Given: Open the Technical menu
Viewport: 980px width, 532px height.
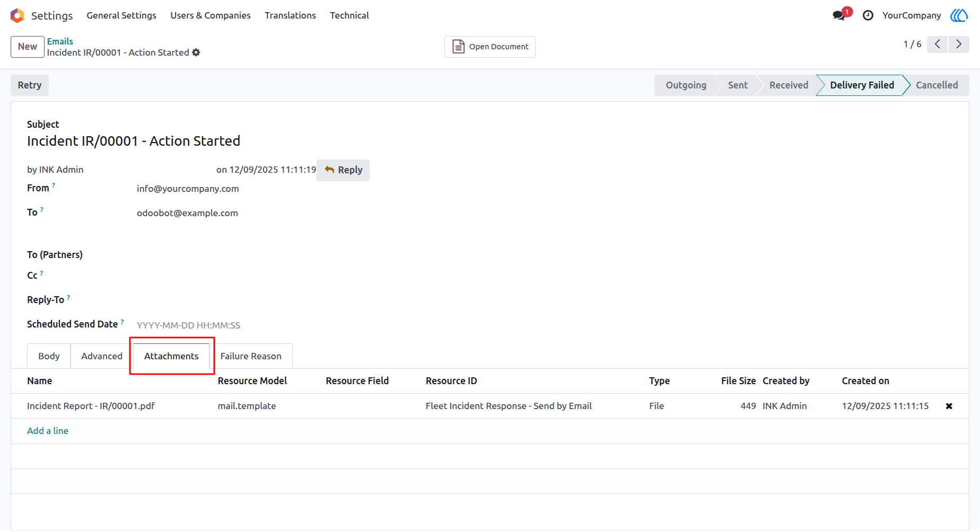Looking at the screenshot, I should [x=349, y=15].
